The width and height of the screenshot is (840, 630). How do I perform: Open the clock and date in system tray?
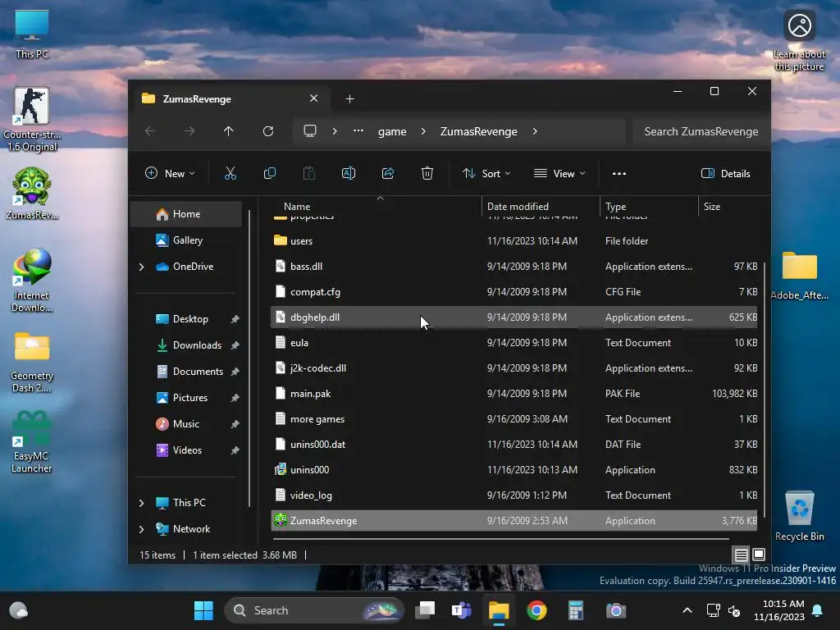point(779,610)
